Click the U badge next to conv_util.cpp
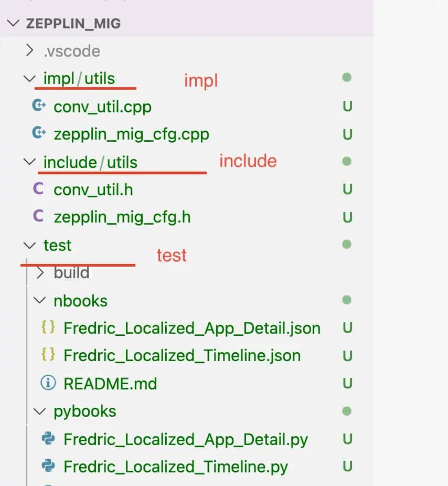448x486 pixels. coord(346,105)
